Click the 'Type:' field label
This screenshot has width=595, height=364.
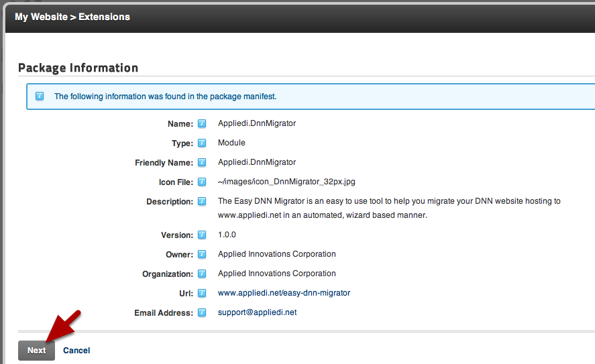click(182, 143)
